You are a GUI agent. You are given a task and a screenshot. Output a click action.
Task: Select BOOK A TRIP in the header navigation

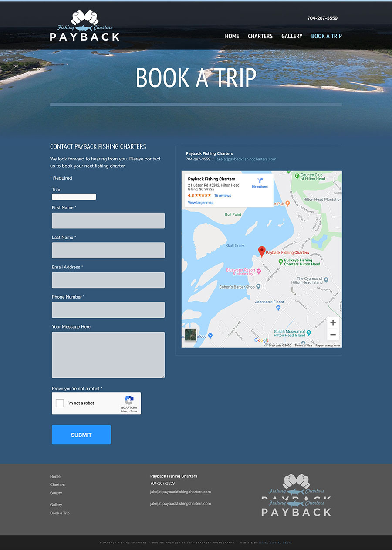[x=327, y=36]
